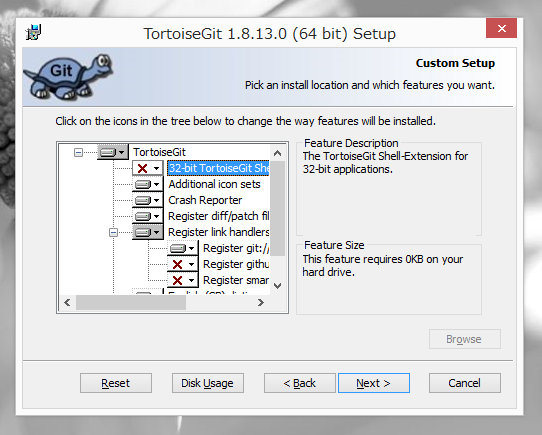Viewport: 542px width, 435px height.
Task: Select TortoiseGit root tree label
Action: coord(159,152)
